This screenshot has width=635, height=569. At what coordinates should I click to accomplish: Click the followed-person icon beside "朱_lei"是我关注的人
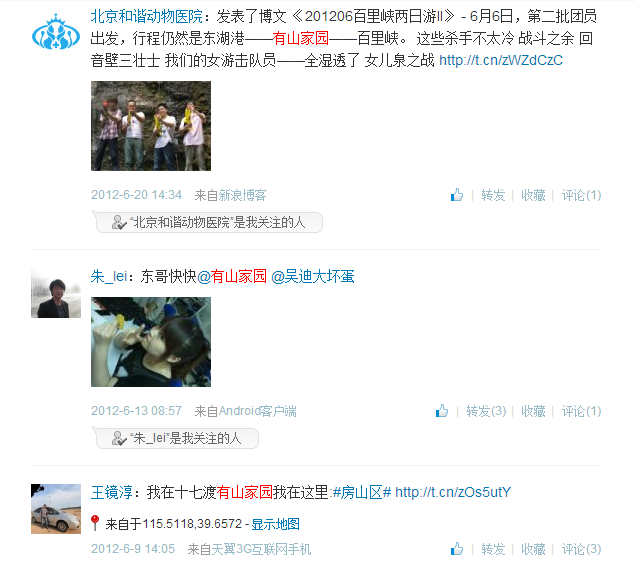pyautogui.click(x=119, y=438)
